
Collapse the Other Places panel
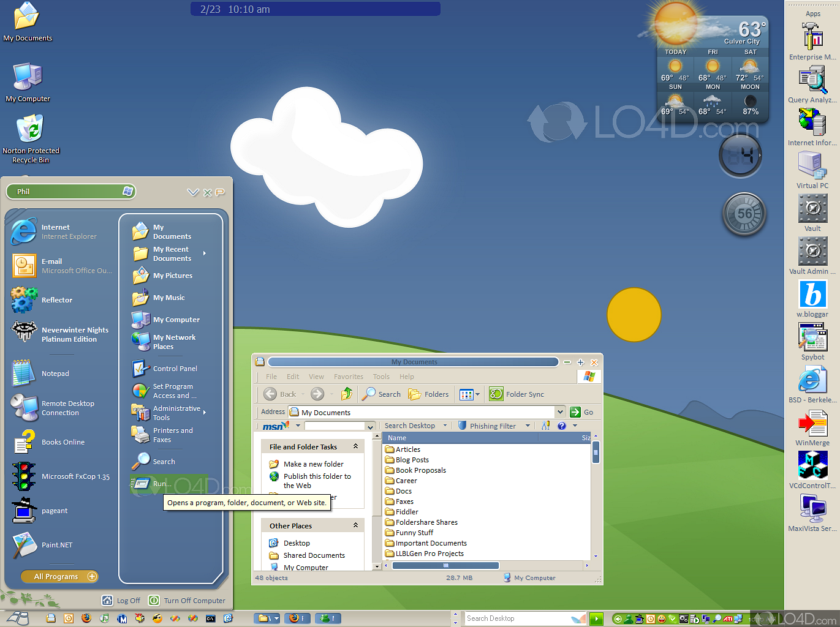pos(355,526)
